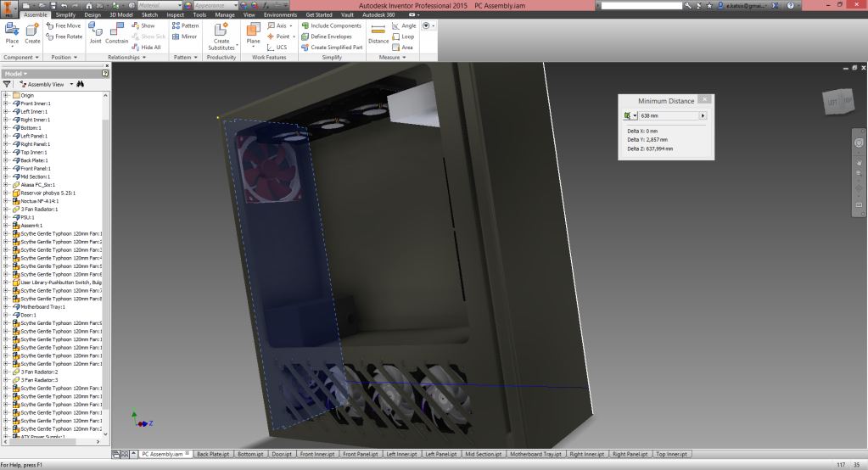Click the arrow button beside 638 mm
868x470 pixels.
coord(703,115)
